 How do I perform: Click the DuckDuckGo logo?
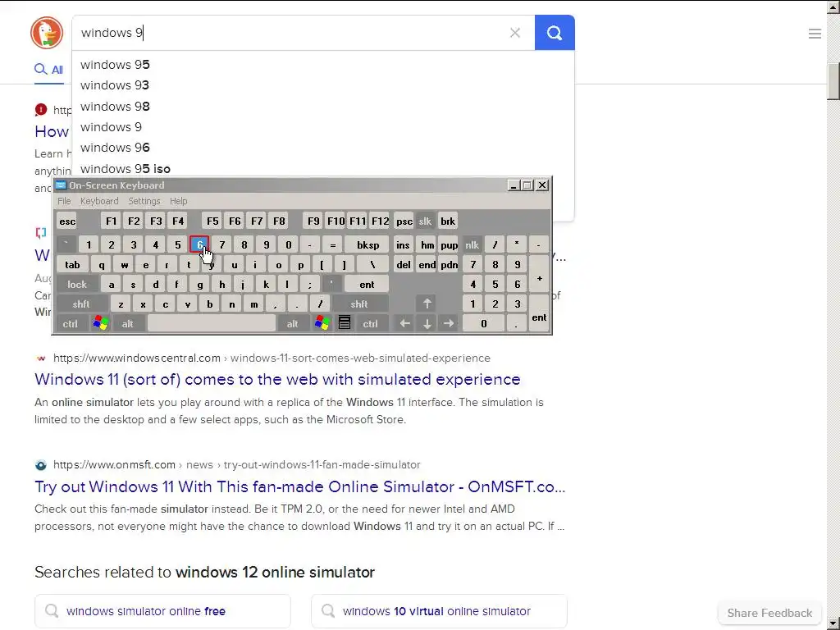click(x=47, y=33)
